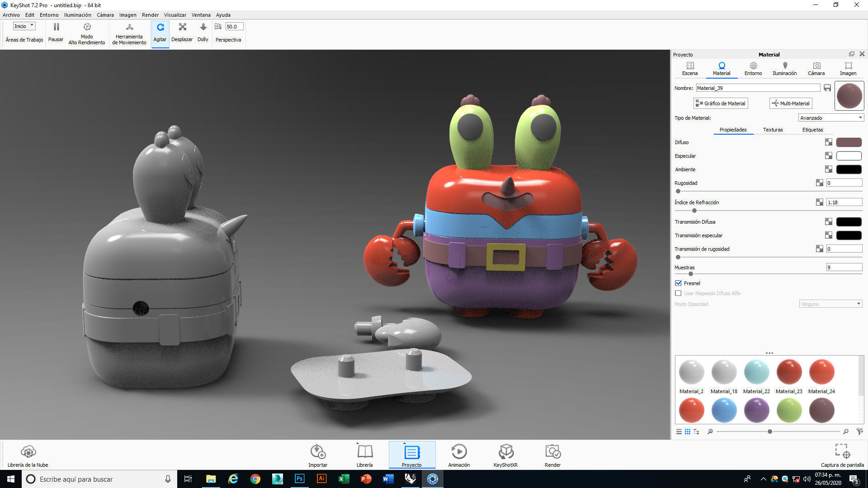Open the Render menu
The image size is (868, 488).
[x=151, y=15]
